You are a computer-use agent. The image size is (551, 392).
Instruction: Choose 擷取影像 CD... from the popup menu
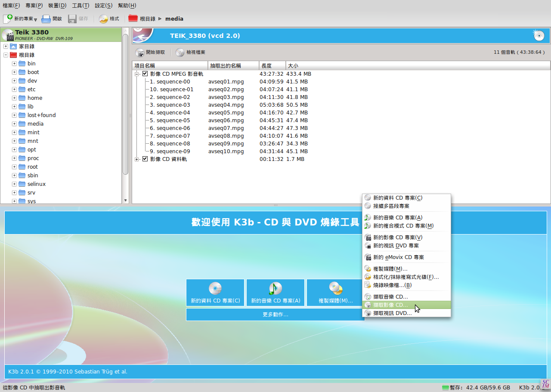coord(406,305)
